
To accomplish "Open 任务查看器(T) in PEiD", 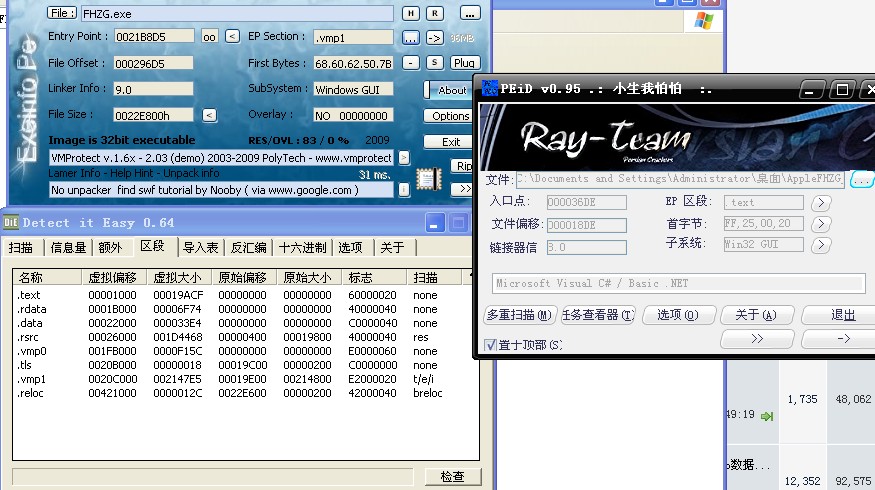I will (598, 315).
